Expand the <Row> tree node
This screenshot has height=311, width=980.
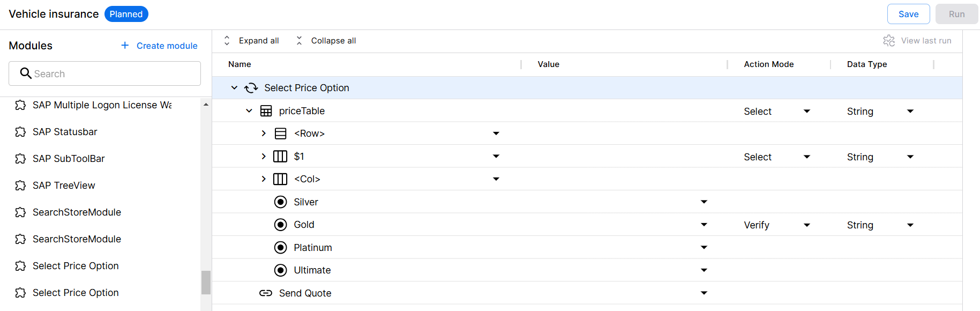[x=264, y=134]
